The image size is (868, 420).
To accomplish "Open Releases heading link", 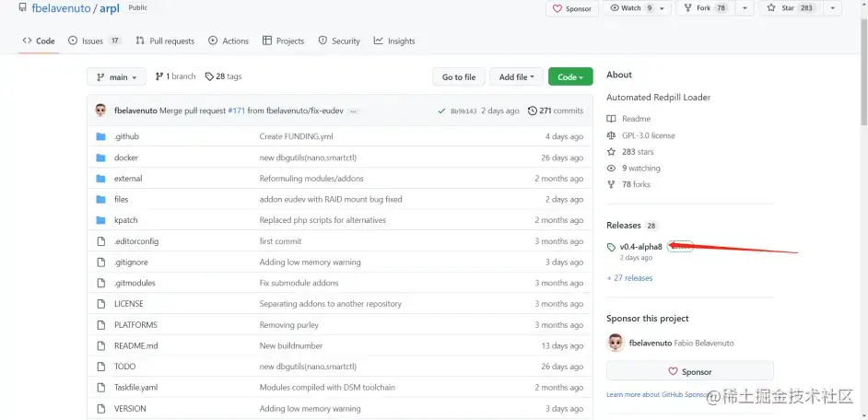I will (623, 226).
